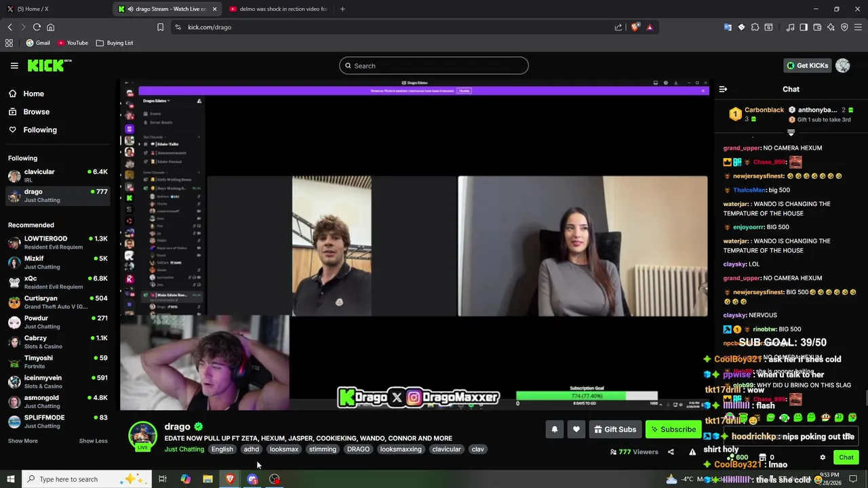This screenshot has height=488, width=868.
Task: Click Show Less under Recommended
Action: pyautogui.click(x=93, y=441)
